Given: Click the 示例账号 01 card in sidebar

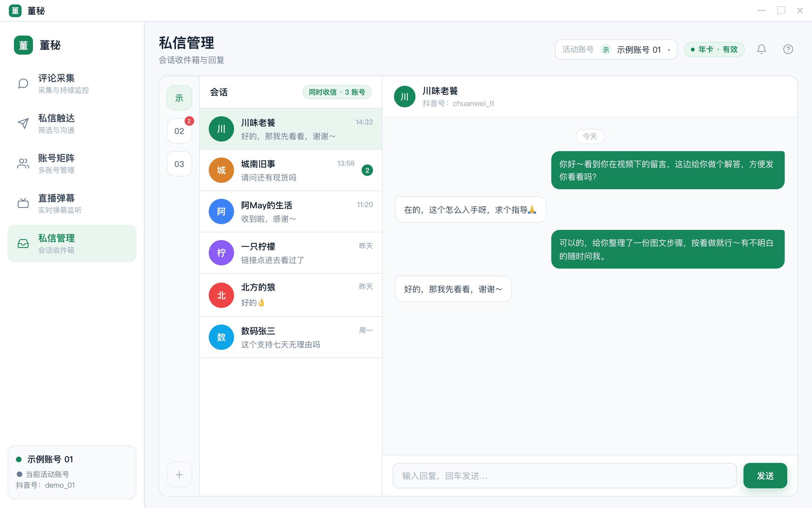Looking at the screenshot, I should tap(72, 472).
